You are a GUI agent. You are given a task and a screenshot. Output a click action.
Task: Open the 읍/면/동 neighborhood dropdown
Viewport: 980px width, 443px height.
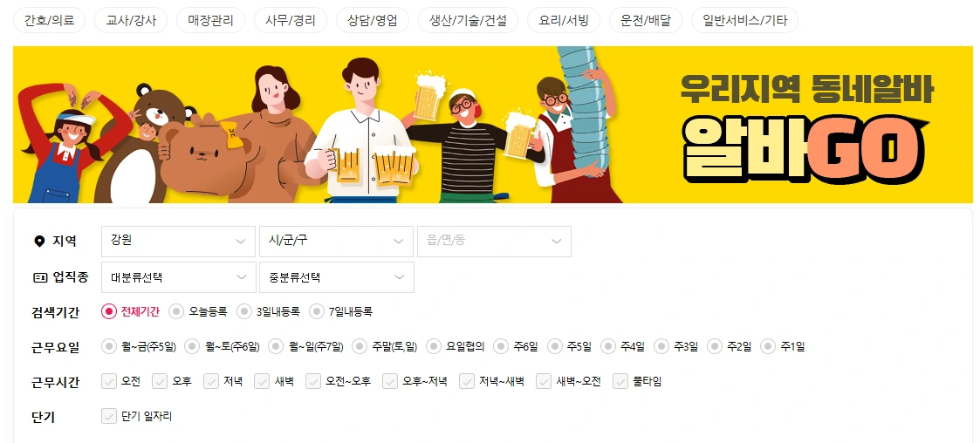pyautogui.click(x=495, y=242)
